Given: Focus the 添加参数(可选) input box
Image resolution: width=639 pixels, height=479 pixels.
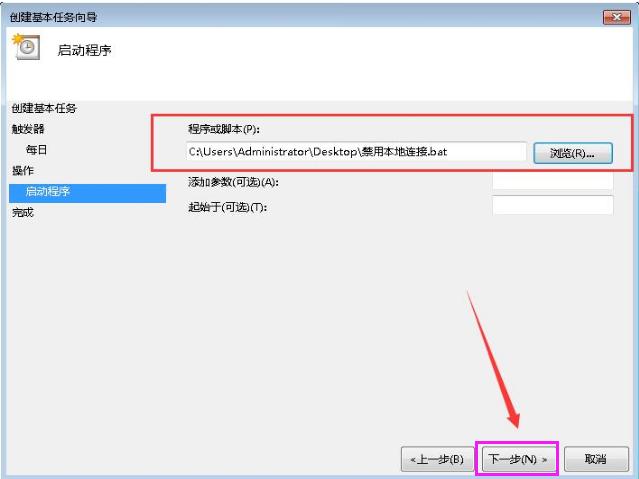Looking at the screenshot, I should tap(553, 181).
